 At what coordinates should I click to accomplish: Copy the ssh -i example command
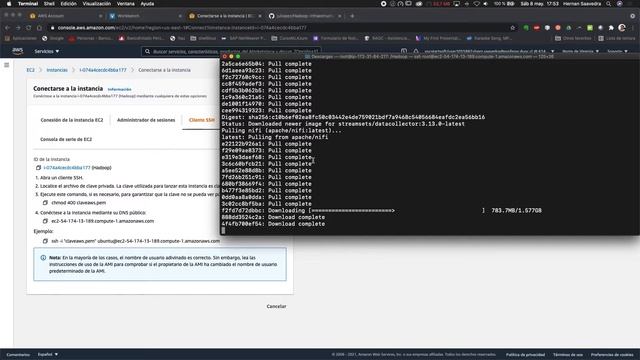[45, 241]
